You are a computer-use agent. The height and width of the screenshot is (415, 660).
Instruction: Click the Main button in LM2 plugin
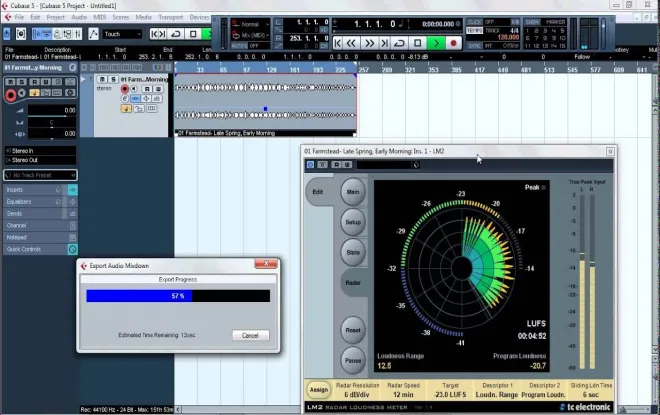[x=353, y=192]
